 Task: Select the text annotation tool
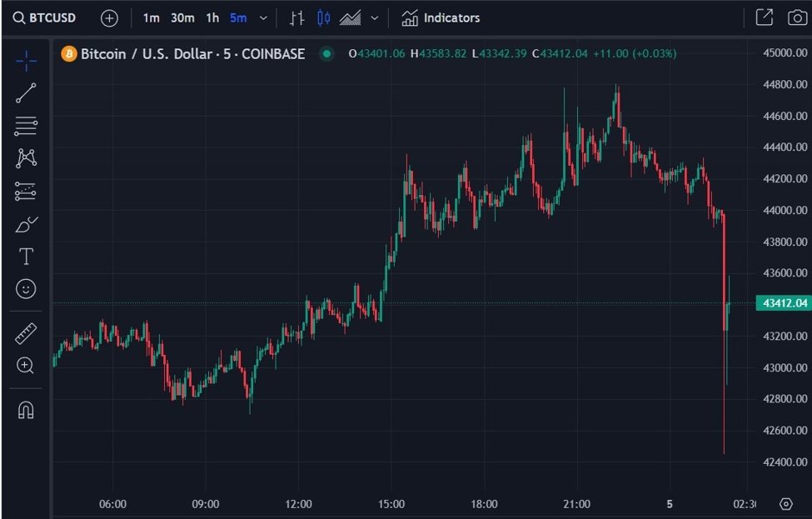tap(26, 257)
